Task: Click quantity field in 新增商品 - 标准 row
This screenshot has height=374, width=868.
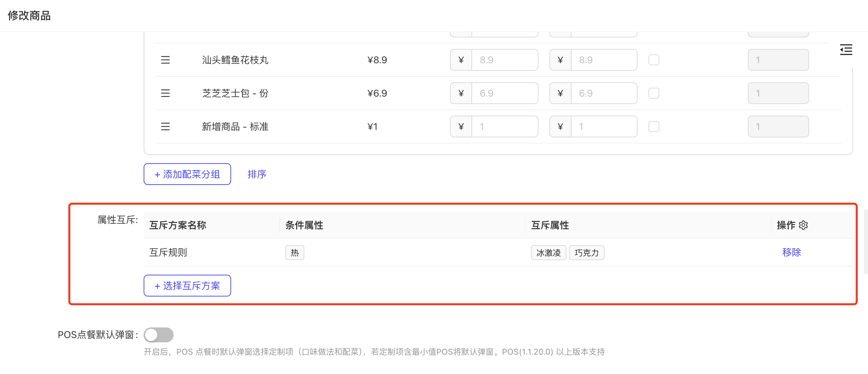Action: click(x=778, y=126)
